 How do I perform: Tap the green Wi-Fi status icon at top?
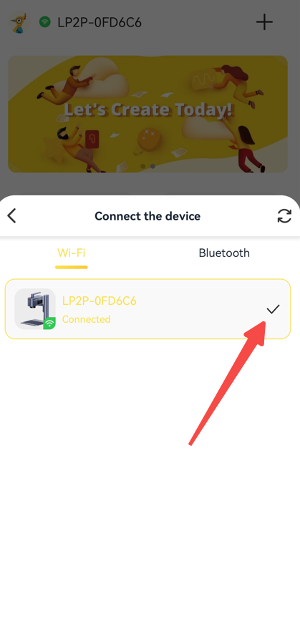[45, 21]
